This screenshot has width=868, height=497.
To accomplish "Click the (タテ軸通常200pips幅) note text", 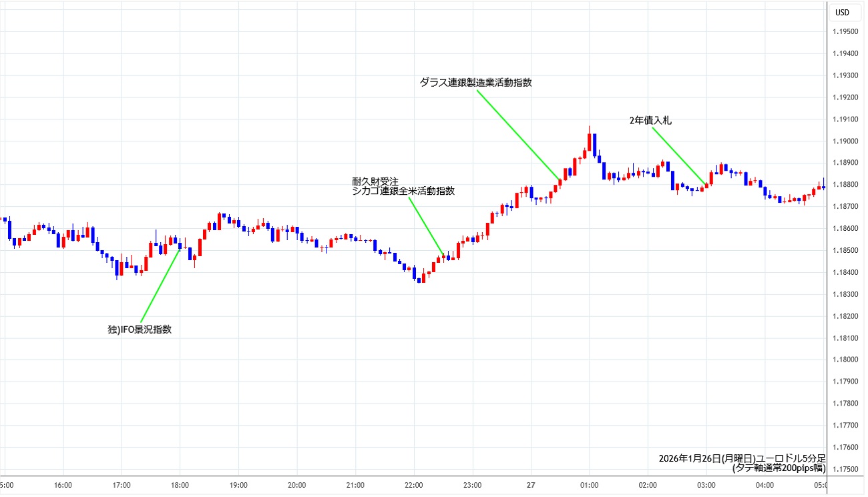I will [779, 468].
